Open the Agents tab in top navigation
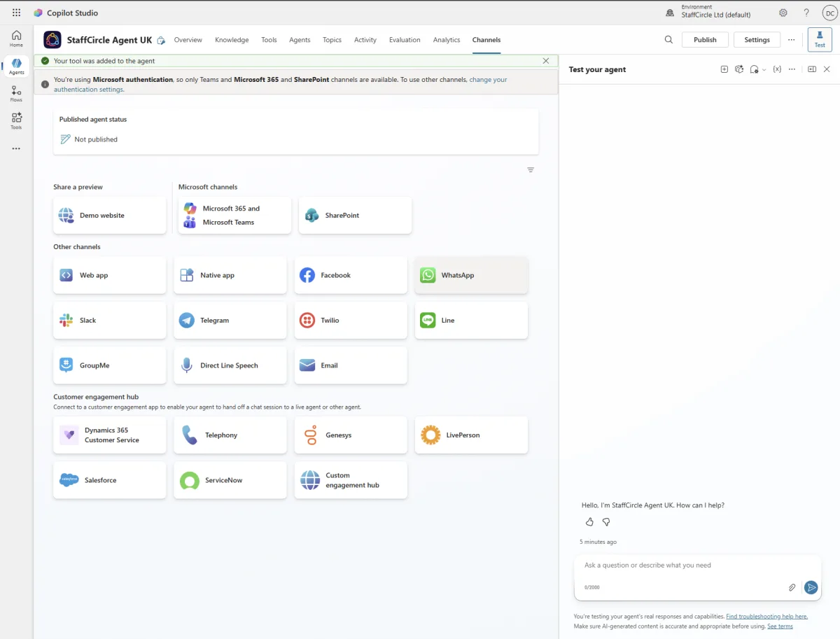This screenshot has height=639, width=840. [x=300, y=40]
